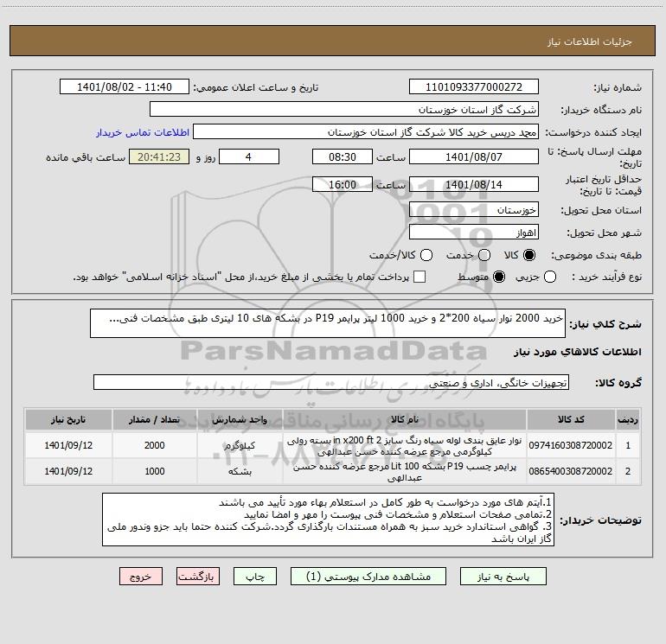Click the اطلاعات کالاهای مورد نیاز heading

pyautogui.click(x=577, y=352)
